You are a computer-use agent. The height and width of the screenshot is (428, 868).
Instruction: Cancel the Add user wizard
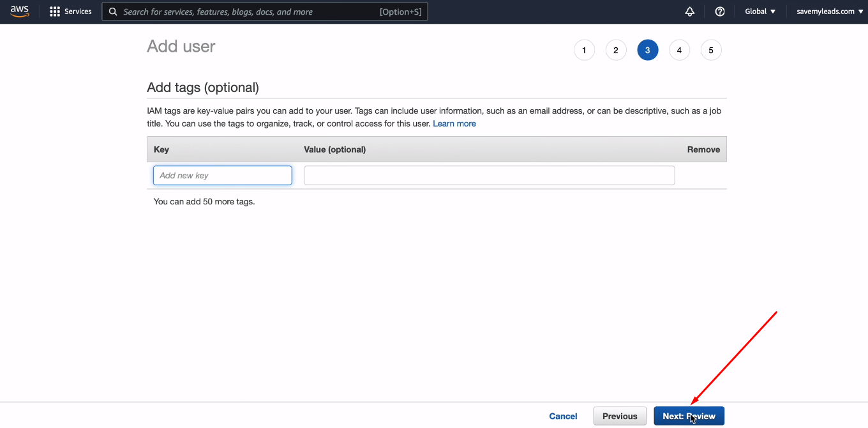click(x=563, y=416)
